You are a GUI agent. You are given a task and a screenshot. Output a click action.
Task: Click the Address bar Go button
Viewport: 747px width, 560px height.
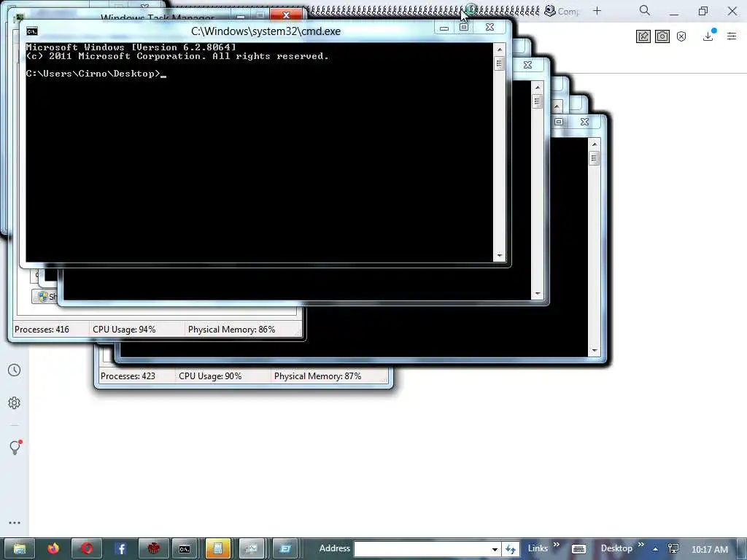pos(511,550)
